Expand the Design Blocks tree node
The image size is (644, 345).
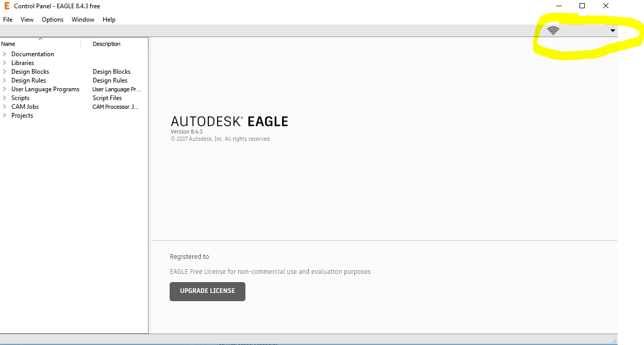point(5,72)
